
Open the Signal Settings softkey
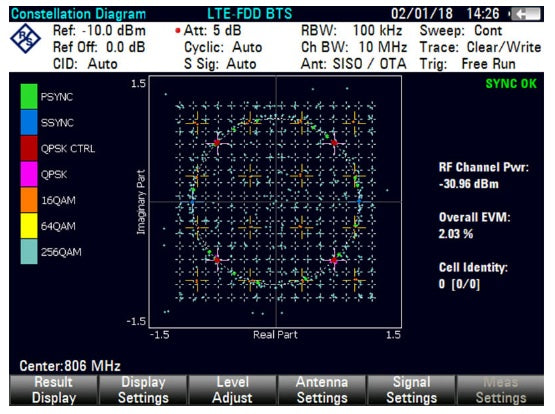tap(412, 390)
